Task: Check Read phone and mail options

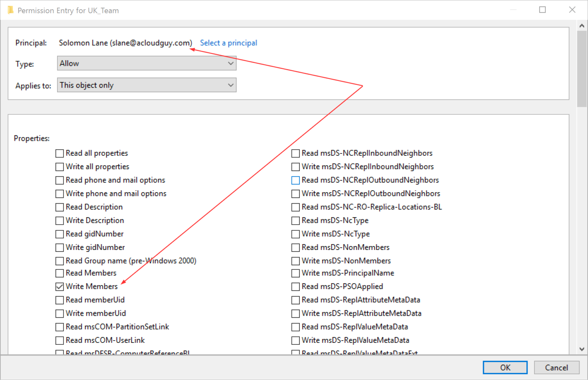Action: point(59,180)
